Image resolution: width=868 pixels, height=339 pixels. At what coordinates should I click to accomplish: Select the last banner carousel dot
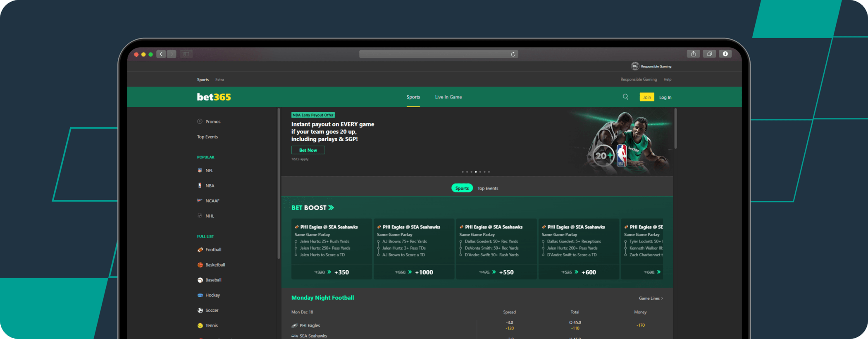[489, 172]
